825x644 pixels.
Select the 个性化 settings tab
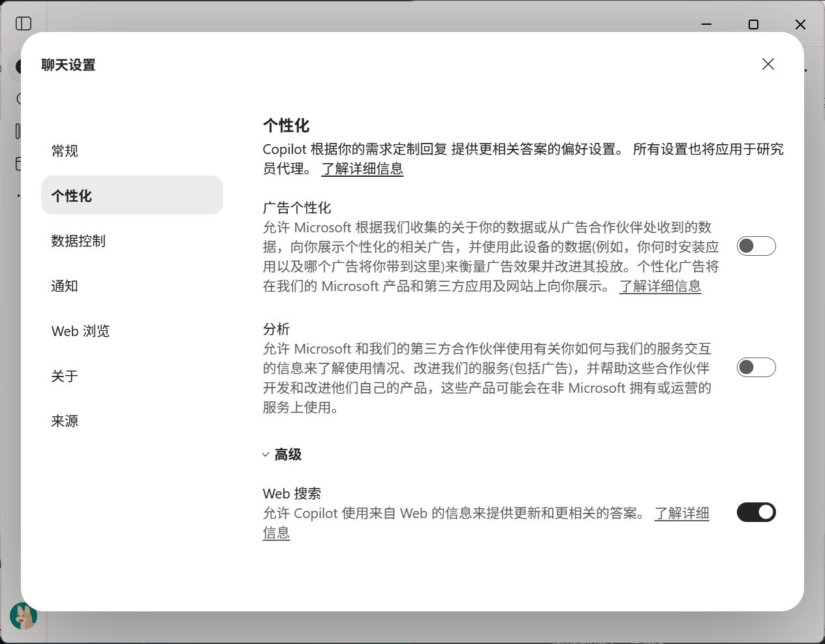[132, 195]
